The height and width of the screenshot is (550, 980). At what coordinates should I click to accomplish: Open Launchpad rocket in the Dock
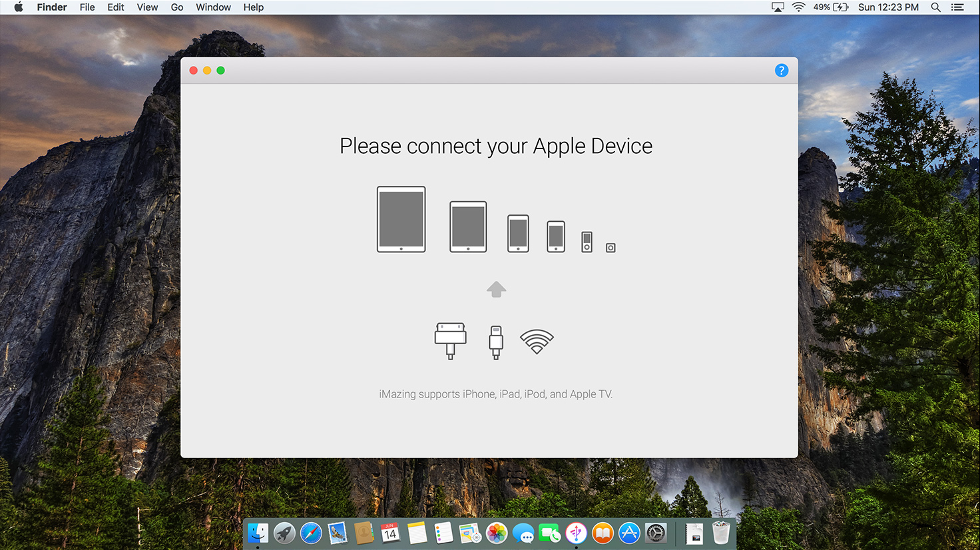(x=284, y=533)
